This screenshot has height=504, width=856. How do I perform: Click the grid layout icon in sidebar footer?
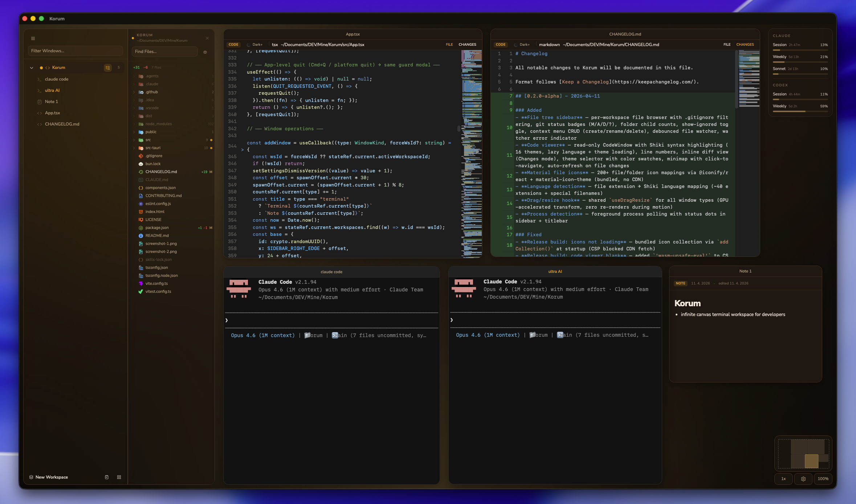[119, 477]
